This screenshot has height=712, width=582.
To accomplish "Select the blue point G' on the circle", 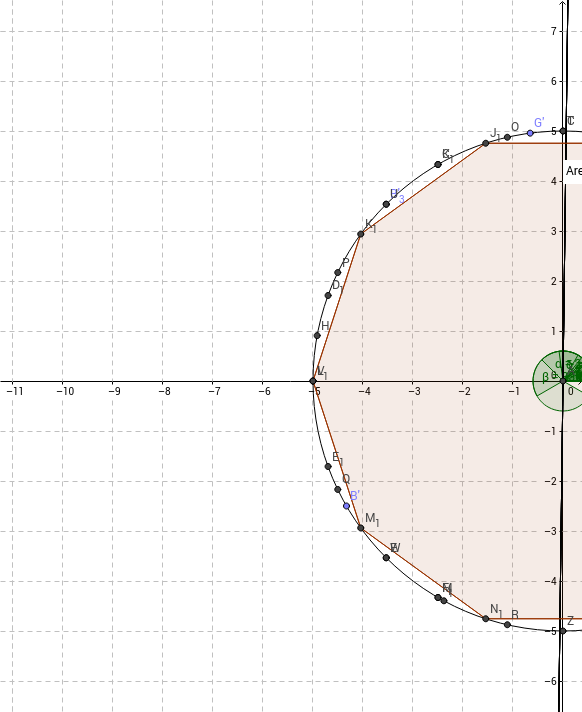I will pyautogui.click(x=530, y=133).
